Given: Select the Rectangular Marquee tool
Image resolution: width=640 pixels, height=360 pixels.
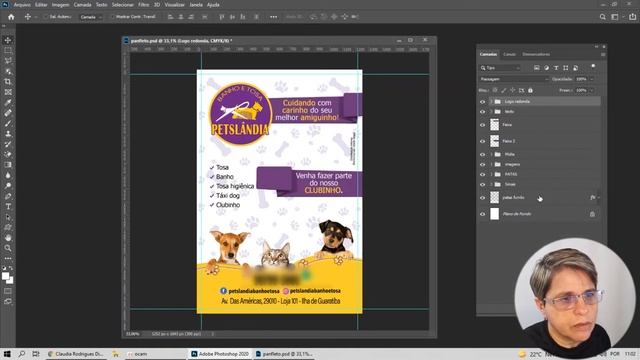Looking at the screenshot, I should (8, 51).
